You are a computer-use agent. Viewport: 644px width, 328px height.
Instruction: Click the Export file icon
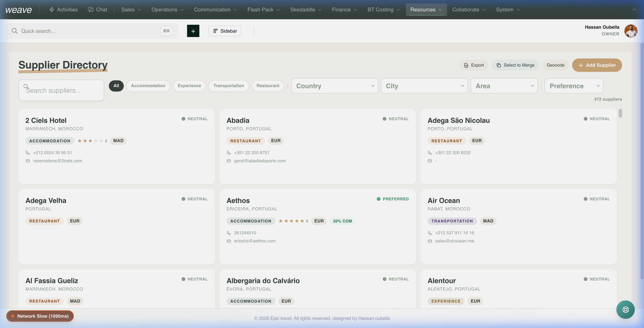[466, 65]
